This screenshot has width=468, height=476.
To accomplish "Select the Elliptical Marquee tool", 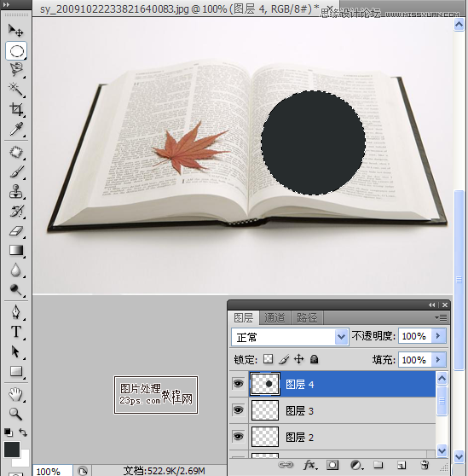I will (16, 50).
